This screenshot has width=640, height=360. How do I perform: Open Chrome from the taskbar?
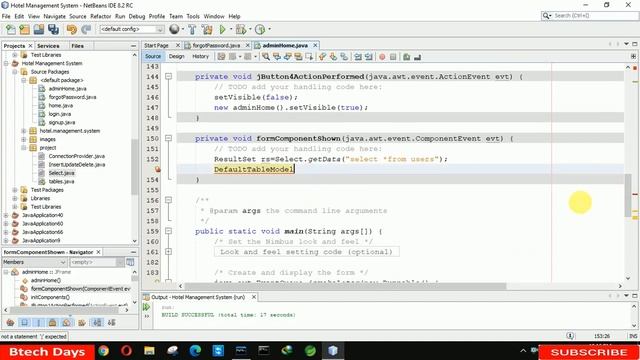(x=103, y=351)
